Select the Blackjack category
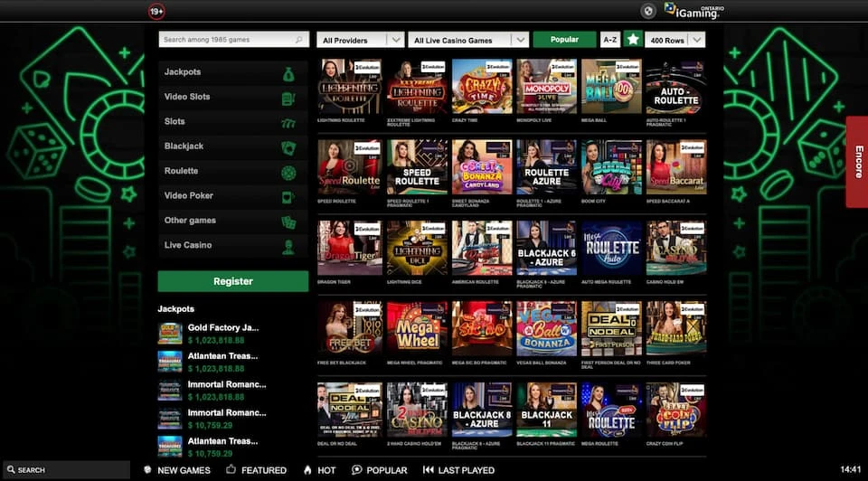 tap(233, 146)
